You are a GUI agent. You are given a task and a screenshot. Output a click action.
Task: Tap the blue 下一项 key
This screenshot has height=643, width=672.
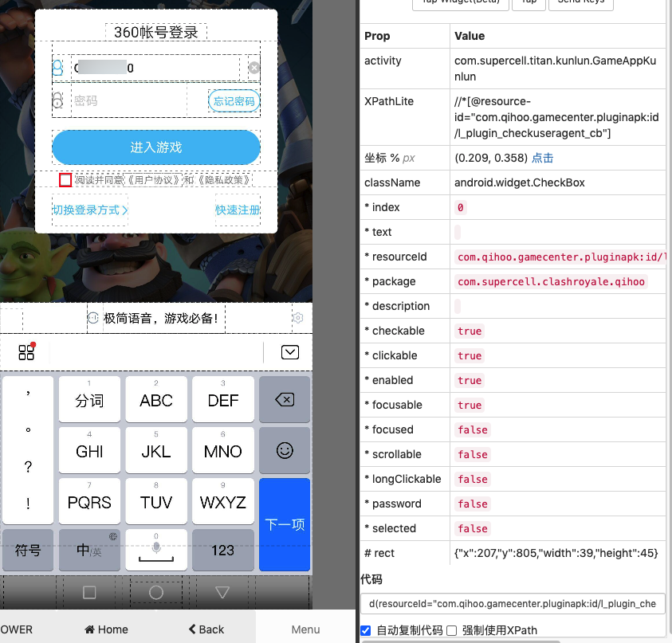coord(285,524)
